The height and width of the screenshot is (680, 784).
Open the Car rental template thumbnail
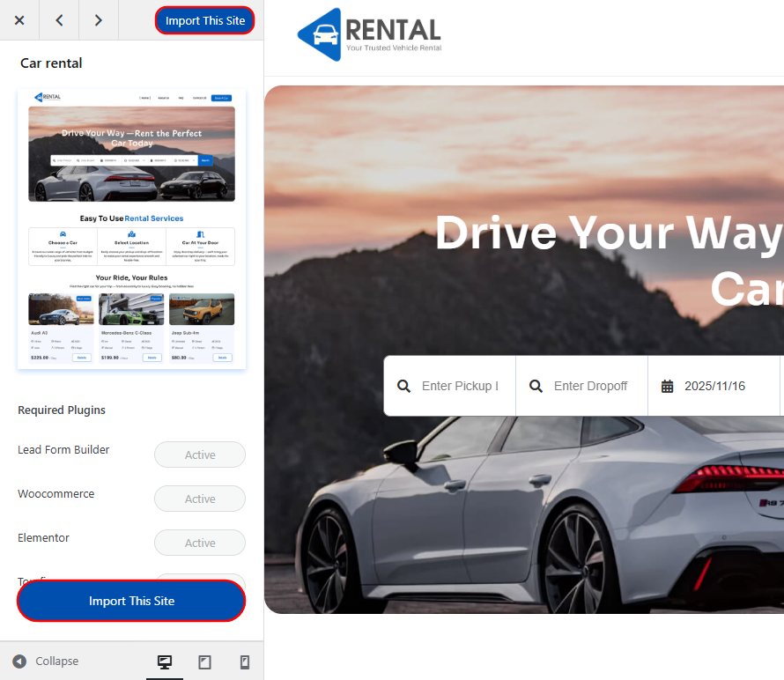coord(131,229)
